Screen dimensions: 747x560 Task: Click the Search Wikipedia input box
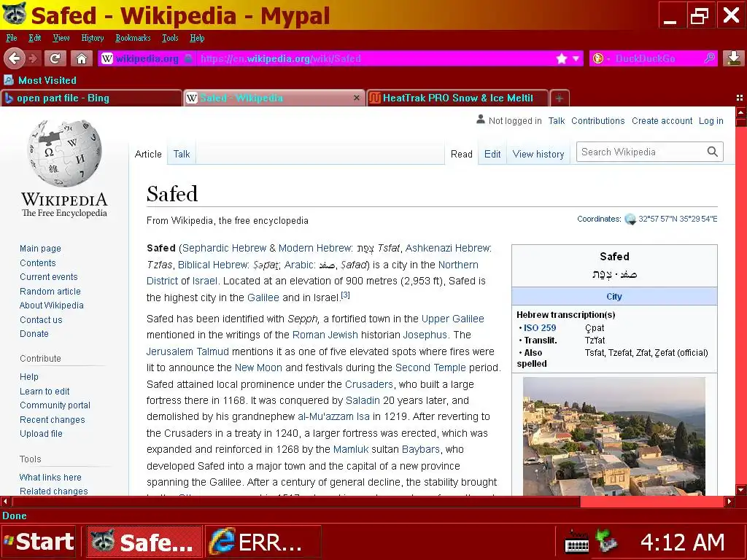point(642,152)
